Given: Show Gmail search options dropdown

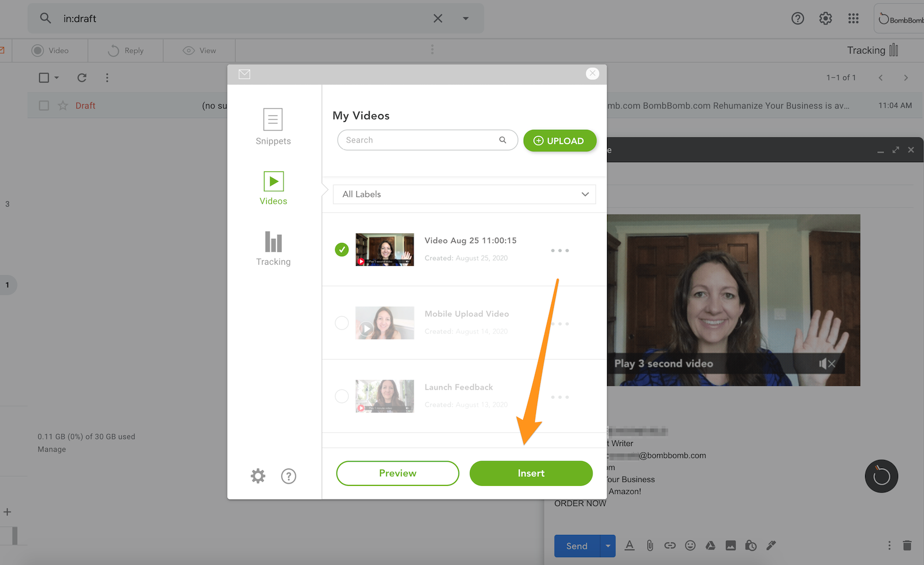Looking at the screenshot, I should point(465,18).
